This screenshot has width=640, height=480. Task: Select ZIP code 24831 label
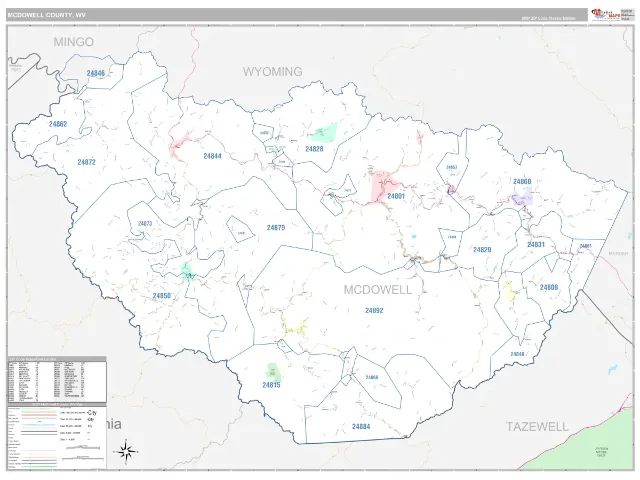click(x=536, y=244)
